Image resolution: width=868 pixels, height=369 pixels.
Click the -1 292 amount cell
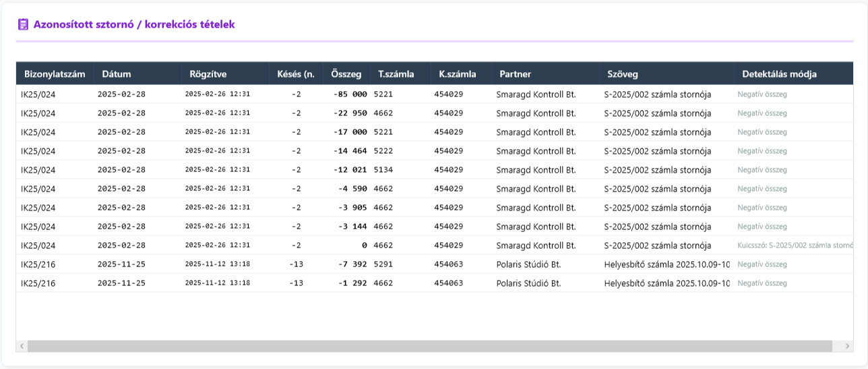point(350,283)
